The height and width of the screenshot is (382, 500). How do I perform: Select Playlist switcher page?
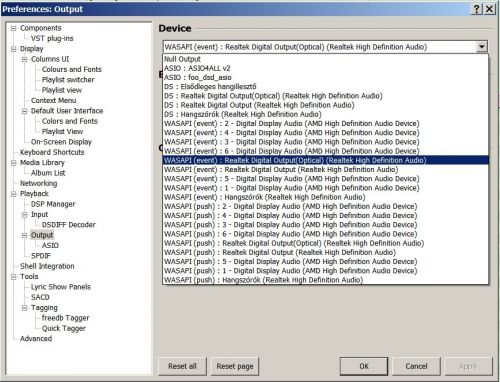[x=68, y=80]
